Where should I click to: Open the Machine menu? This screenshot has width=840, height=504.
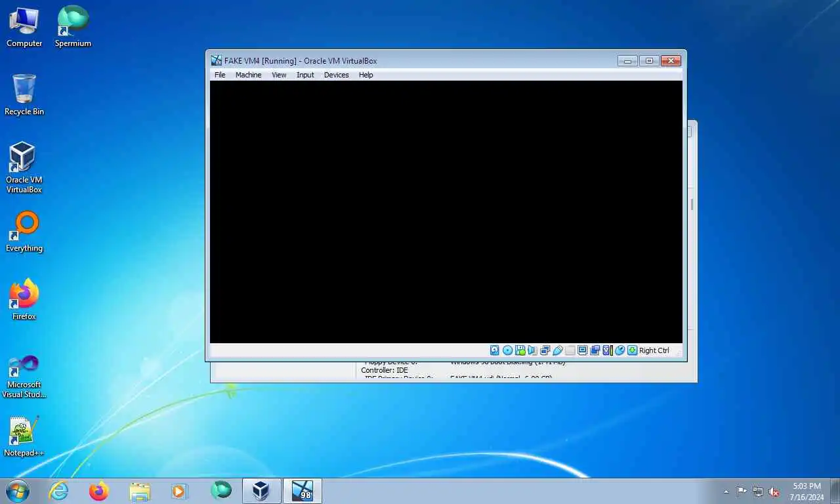(x=248, y=75)
